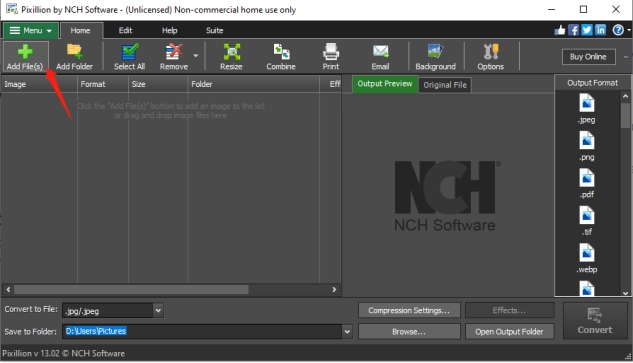Expand the Remove dropdown arrow
Image resolution: width=633 pixels, height=363 pixels.
(x=196, y=56)
